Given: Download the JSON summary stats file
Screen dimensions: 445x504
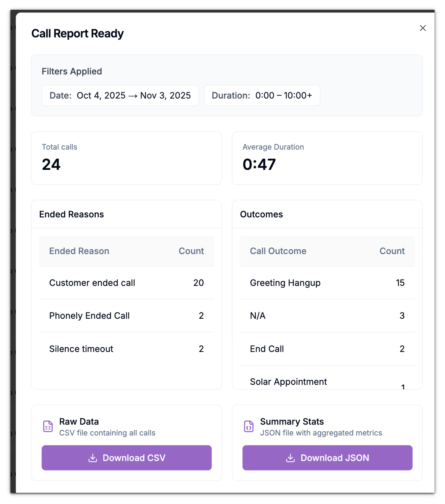Looking at the screenshot, I should [x=327, y=458].
